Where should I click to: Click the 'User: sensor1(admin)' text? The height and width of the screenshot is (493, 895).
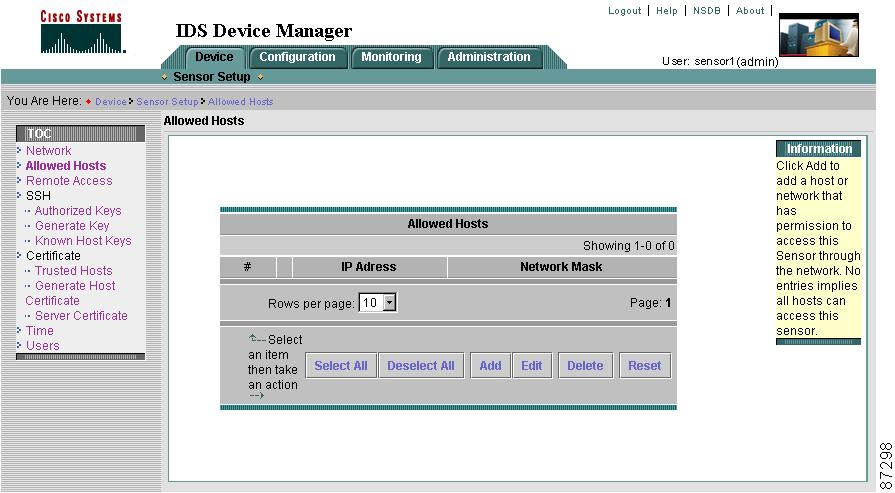[720, 62]
